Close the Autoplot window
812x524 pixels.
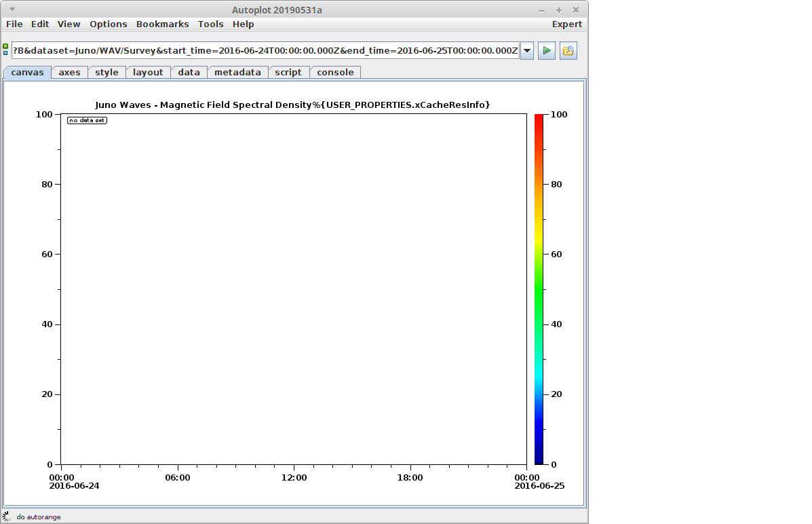tap(576, 10)
